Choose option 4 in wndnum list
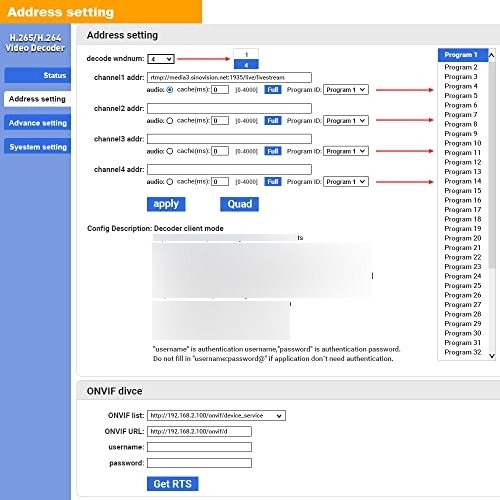 click(x=246, y=64)
